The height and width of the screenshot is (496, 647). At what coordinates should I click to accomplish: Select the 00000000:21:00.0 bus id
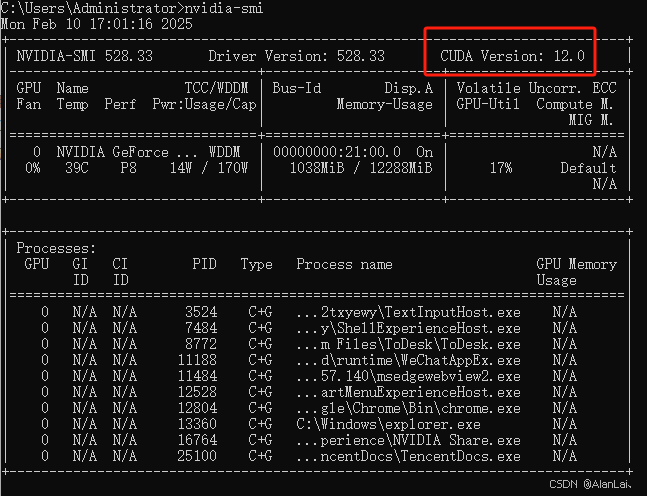coord(337,152)
